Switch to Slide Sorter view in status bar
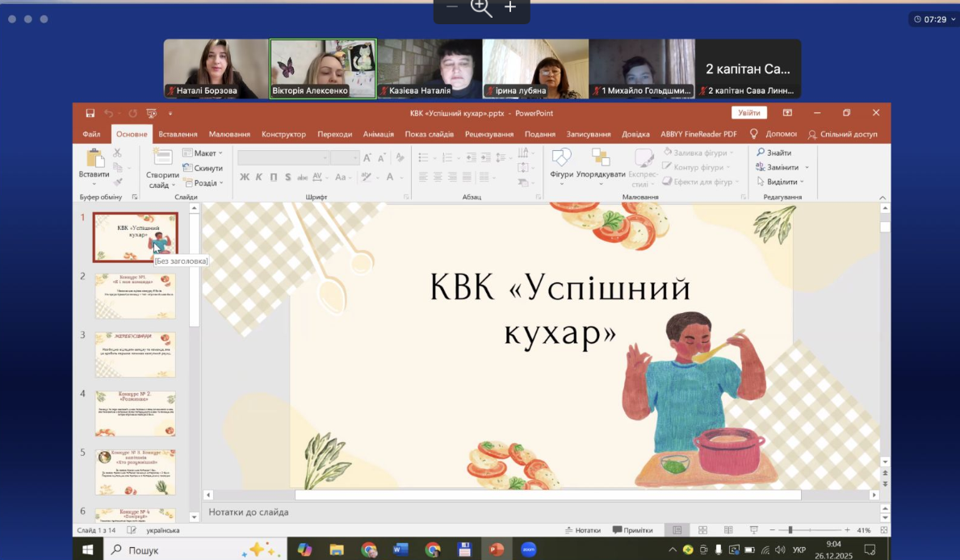The height and width of the screenshot is (560, 960). pos(702,530)
